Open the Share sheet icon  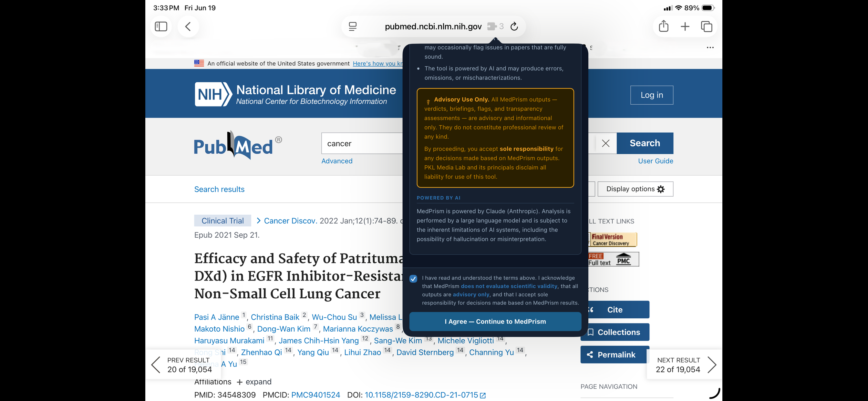[x=663, y=26]
